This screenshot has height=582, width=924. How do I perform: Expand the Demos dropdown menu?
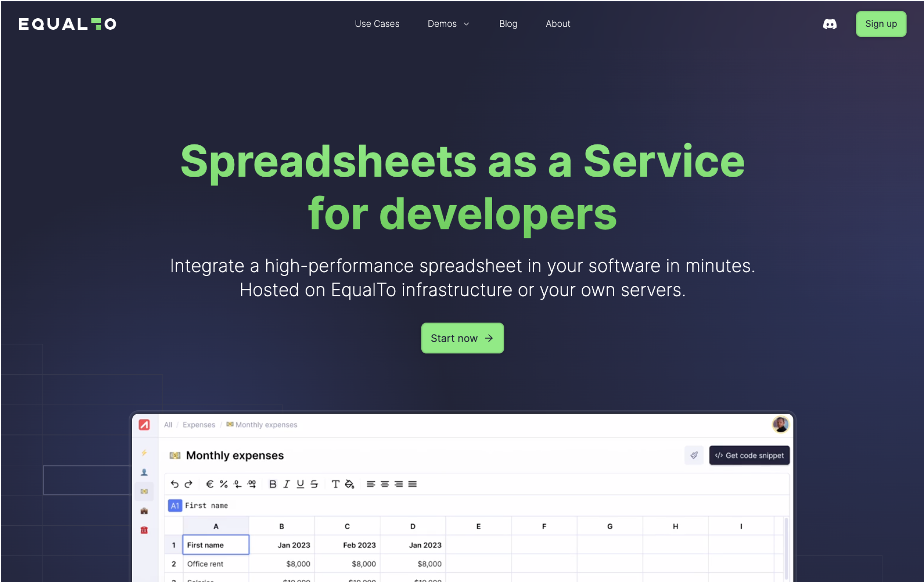448,24
